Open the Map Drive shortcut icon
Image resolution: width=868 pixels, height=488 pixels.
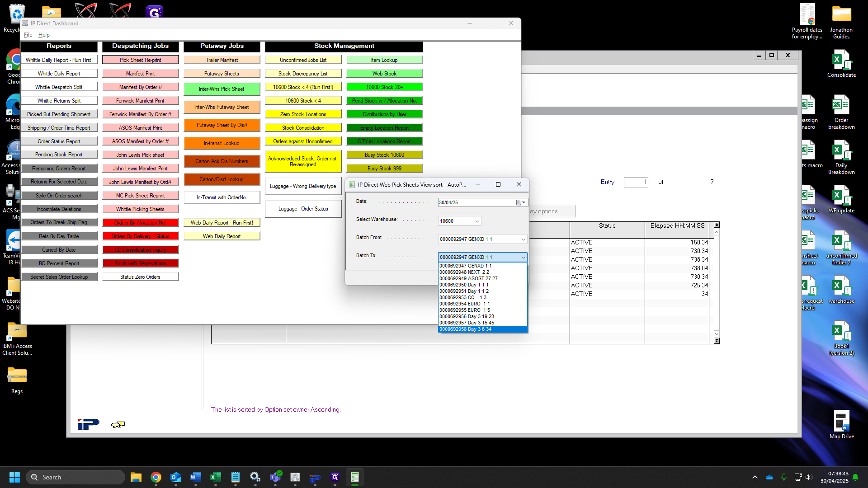(x=841, y=425)
